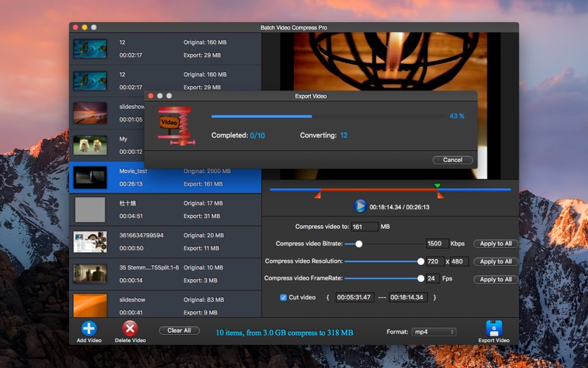Click the cut end time 00:18:14.34 field
Image resolution: width=588 pixels, height=368 pixels.
tap(408, 297)
